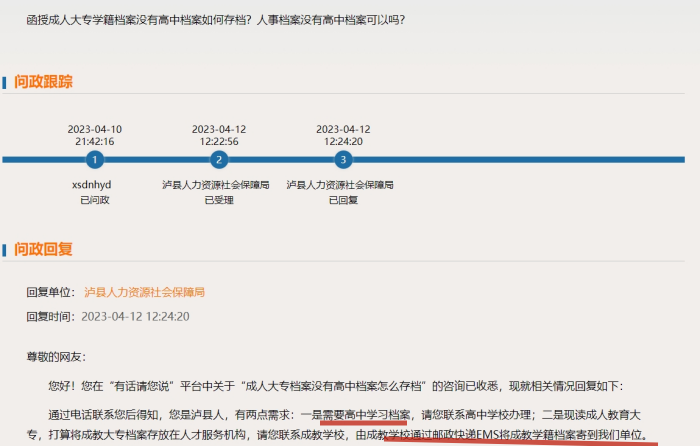Click timeline step marker 2

point(219,159)
